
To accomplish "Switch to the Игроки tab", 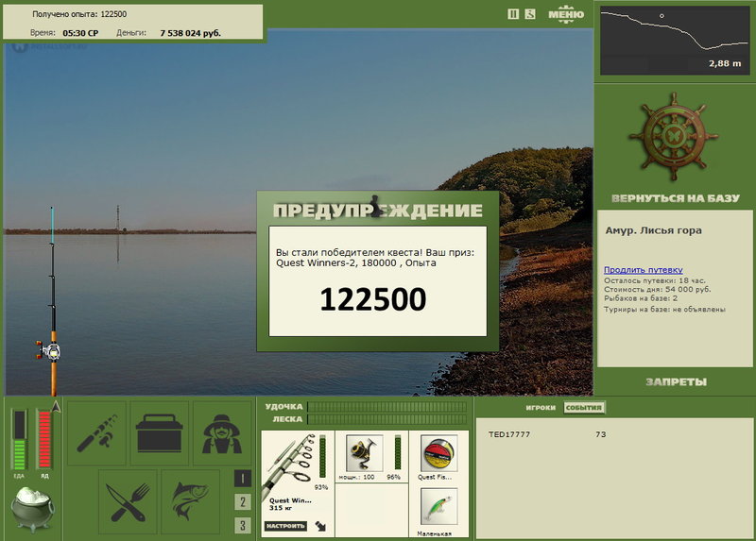I will click(x=540, y=408).
